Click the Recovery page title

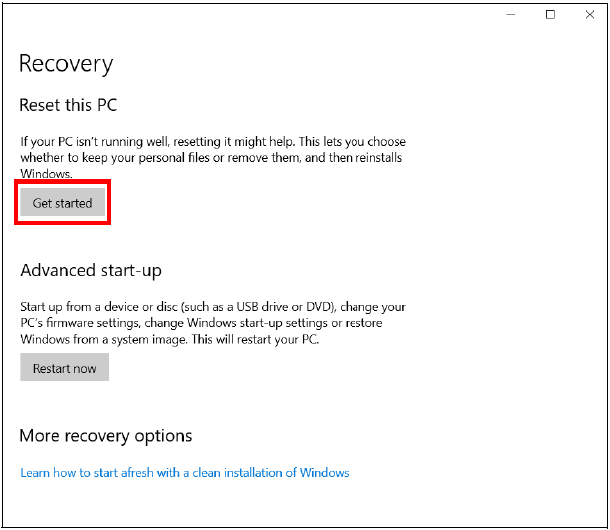tap(66, 64)
